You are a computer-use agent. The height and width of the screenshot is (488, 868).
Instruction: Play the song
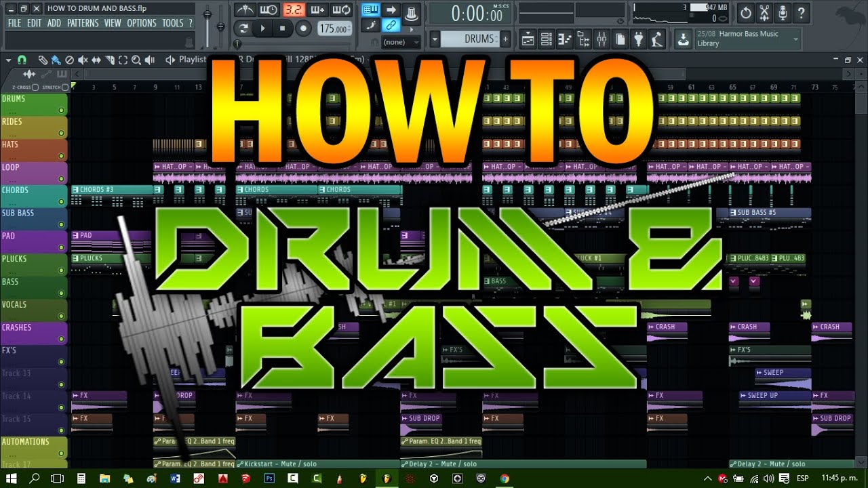(x=262, y=28)
